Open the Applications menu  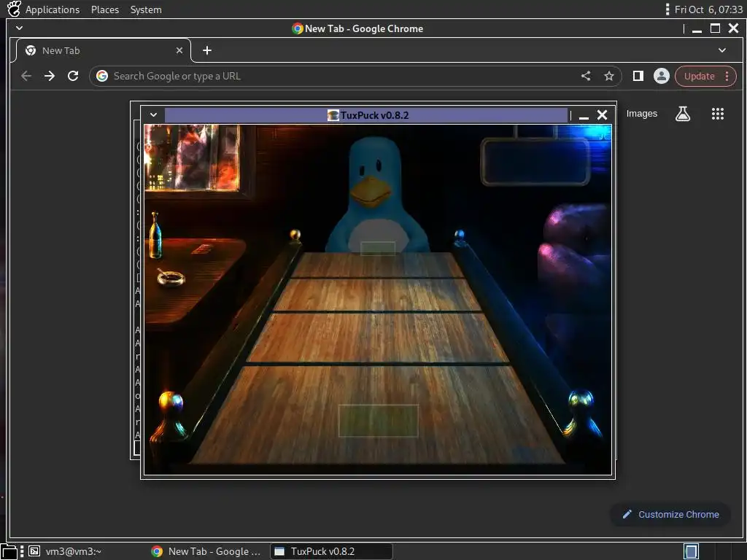[x=53, y=9]
